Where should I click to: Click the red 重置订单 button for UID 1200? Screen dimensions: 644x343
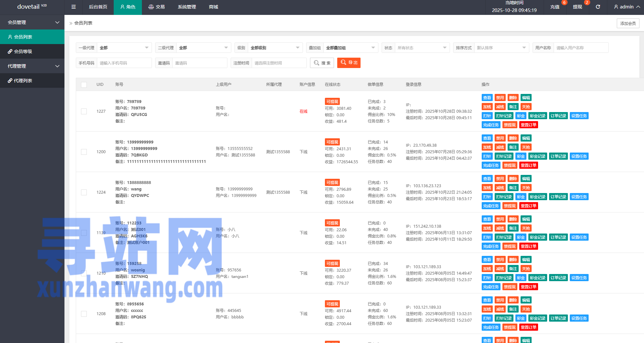tap(528, 166)
